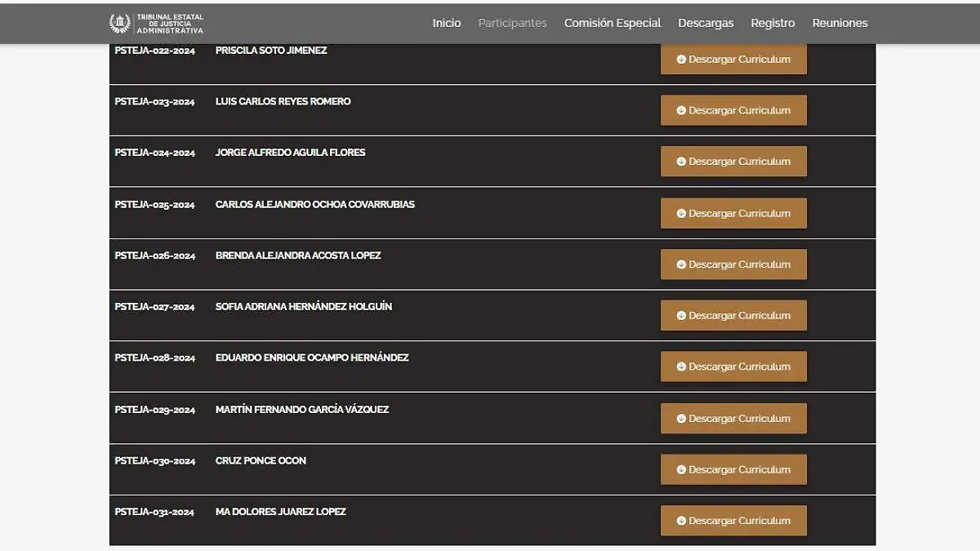This screenshot has width=980, height=551.
Task: Download curriculum of Cruz Ponce Ocon
Action: [733, 469]
